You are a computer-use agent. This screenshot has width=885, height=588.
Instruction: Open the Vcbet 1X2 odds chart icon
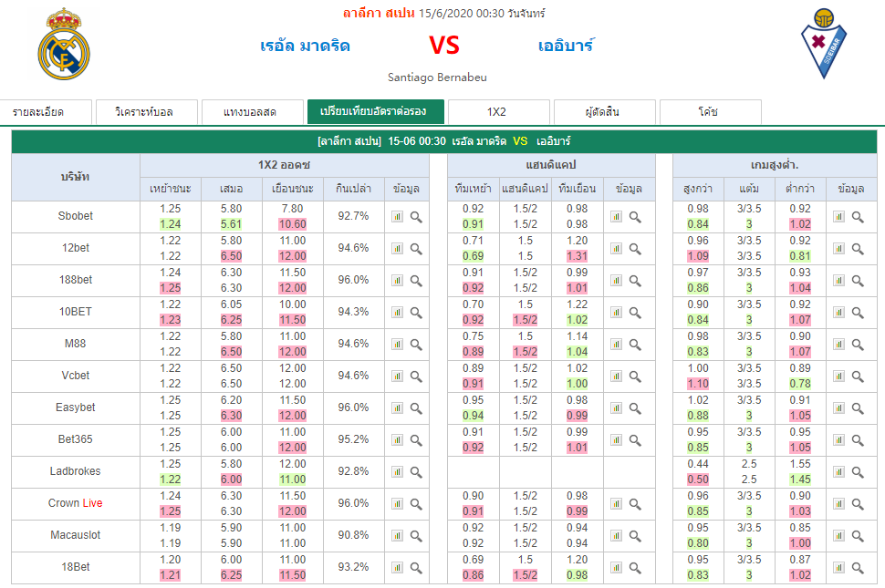point(398,376)
